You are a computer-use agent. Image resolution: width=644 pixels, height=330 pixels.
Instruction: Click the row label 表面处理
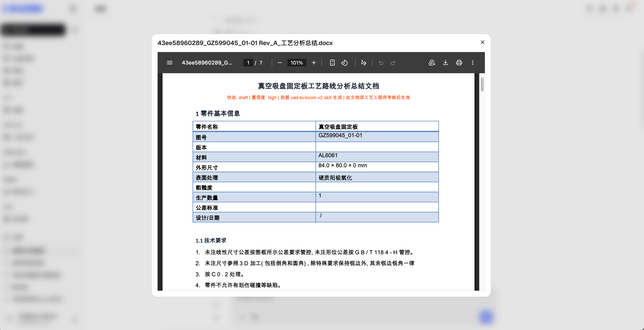coord(206,178)
